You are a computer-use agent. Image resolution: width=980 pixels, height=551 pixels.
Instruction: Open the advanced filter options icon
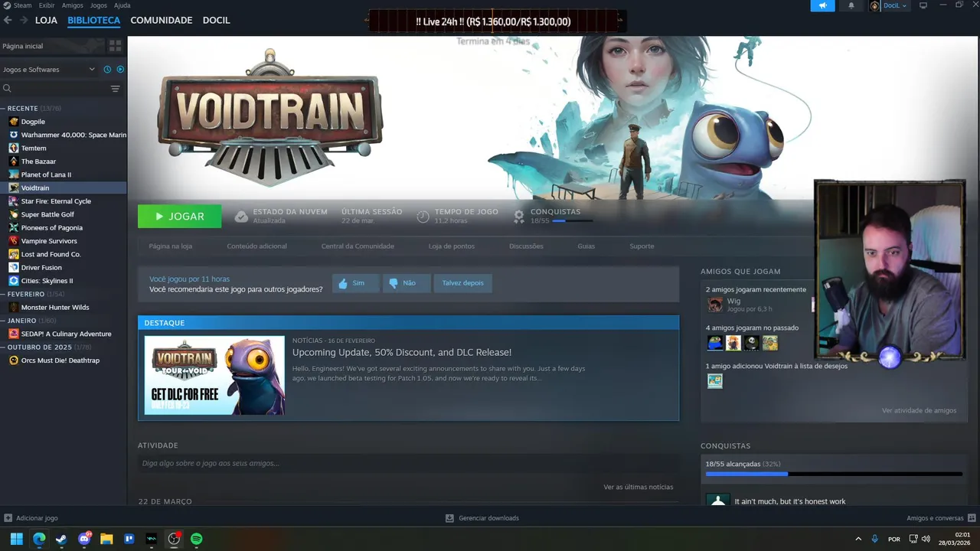click(116, 89)
